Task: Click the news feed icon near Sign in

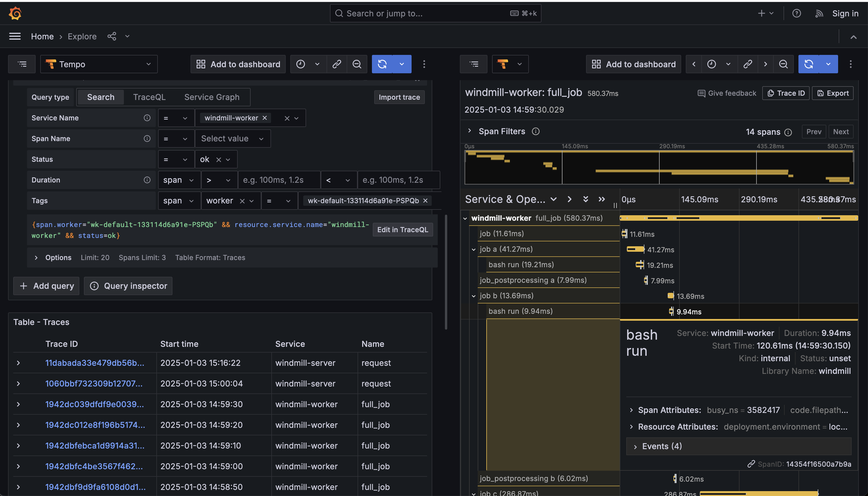Action: pyautogui.click(x=819, y=13)
